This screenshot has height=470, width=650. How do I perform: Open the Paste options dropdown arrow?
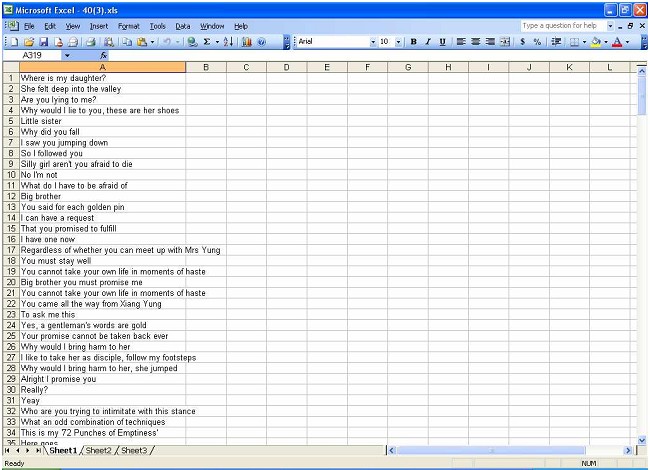[153, 41]
